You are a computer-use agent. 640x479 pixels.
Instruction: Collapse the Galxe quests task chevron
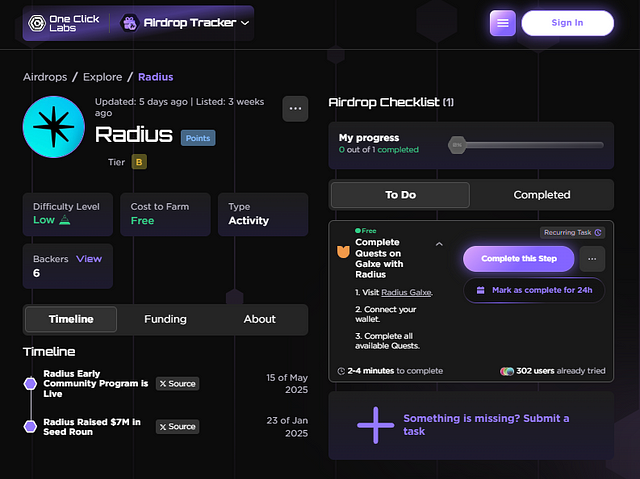coord(439,244)
